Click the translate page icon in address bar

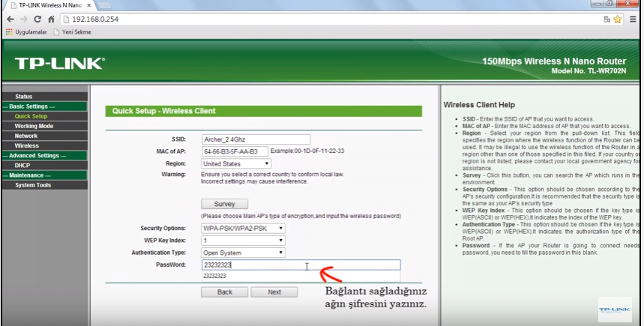(606, 19)
